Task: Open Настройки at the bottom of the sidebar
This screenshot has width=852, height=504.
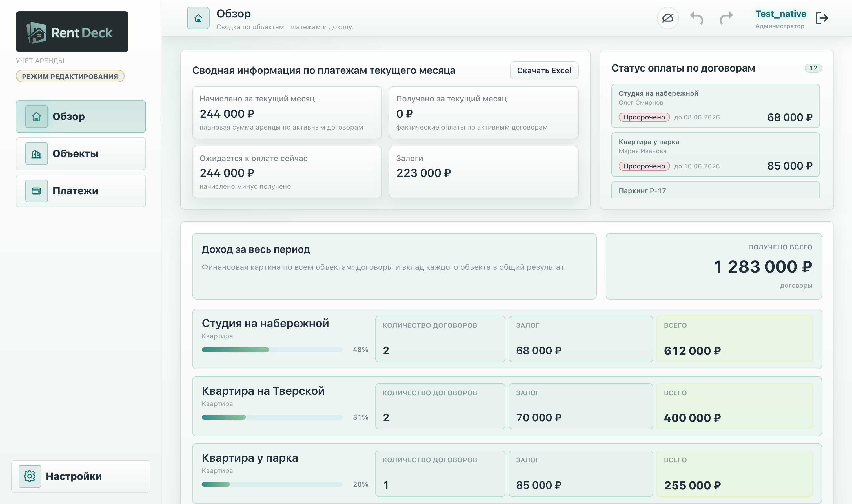Action: coord(81,476)
